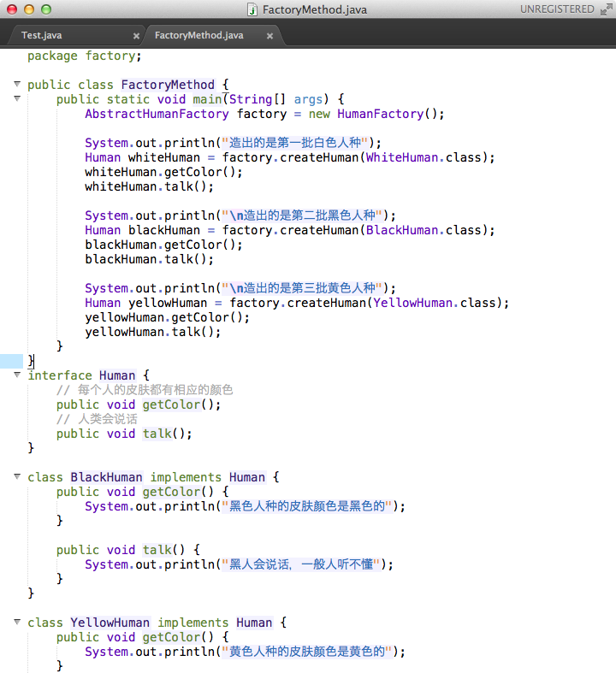Screen dimensions: 616x673
Task: Click 'BlackHuman.class' argument
Action: click(x=423, y=230)
